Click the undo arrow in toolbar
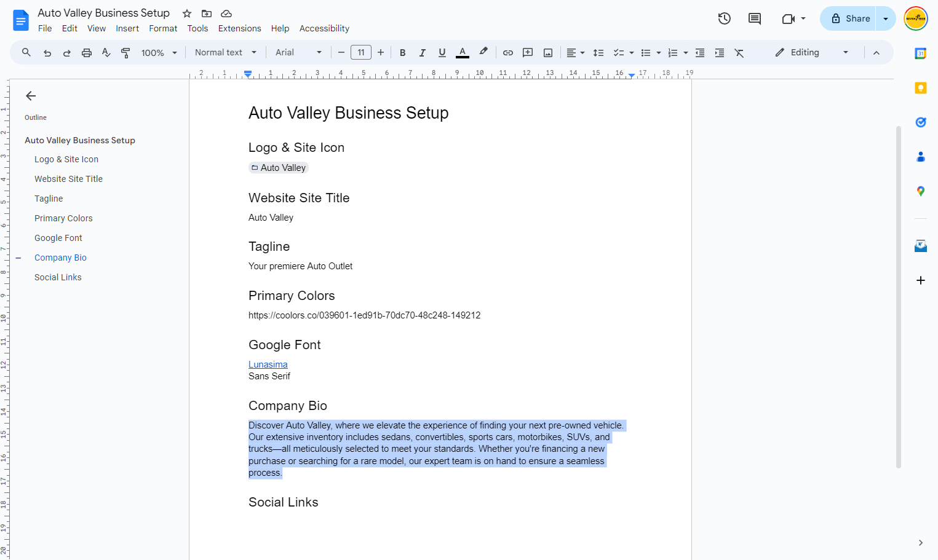This screenshot has height=560, width=938. point(47,53)
